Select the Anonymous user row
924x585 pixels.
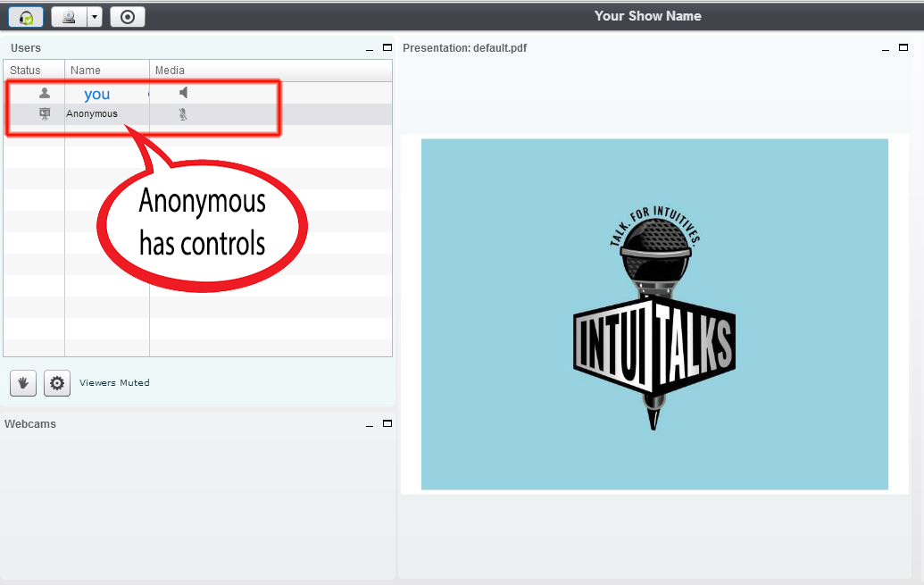(198, 113)
